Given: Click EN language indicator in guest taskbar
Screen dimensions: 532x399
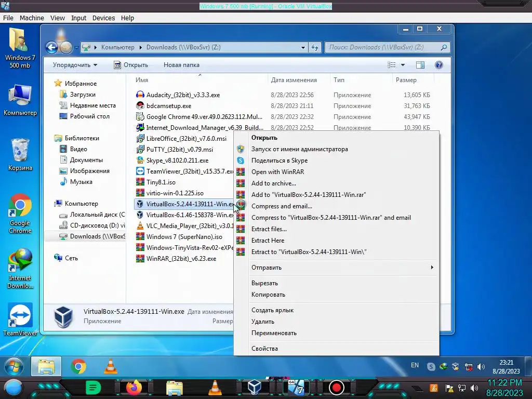Looking at the screenshot, I should [x=415, y=365].
